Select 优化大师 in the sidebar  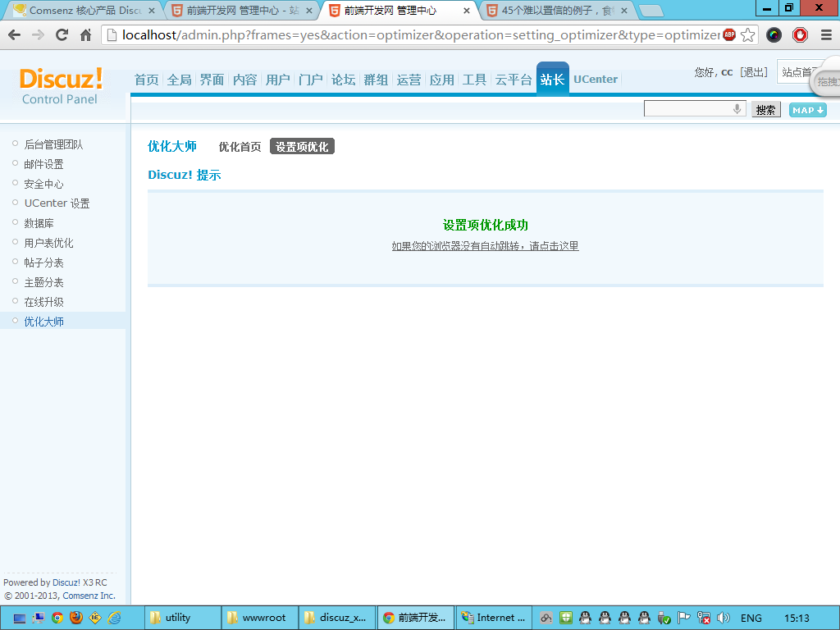point(44,322)
